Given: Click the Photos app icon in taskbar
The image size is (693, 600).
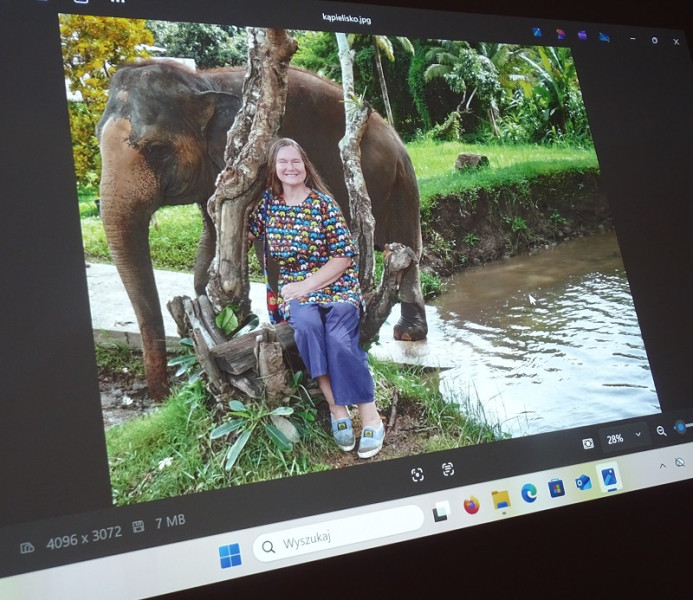Looking at the screenshot, I should (608, 477).
